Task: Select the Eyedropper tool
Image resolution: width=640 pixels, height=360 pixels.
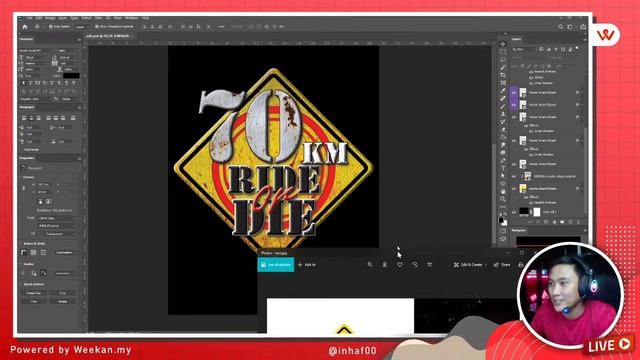Action: pos(503,91)
